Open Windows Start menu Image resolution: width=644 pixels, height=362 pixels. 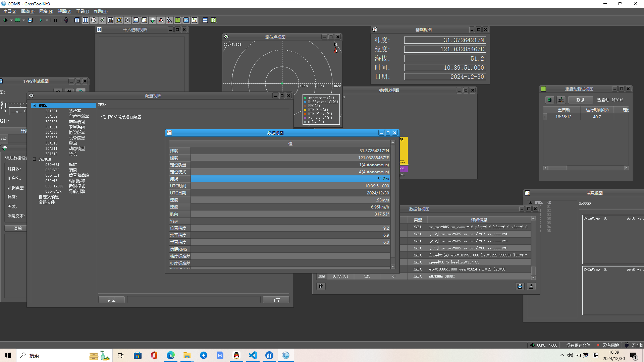(x=8, y=355)
